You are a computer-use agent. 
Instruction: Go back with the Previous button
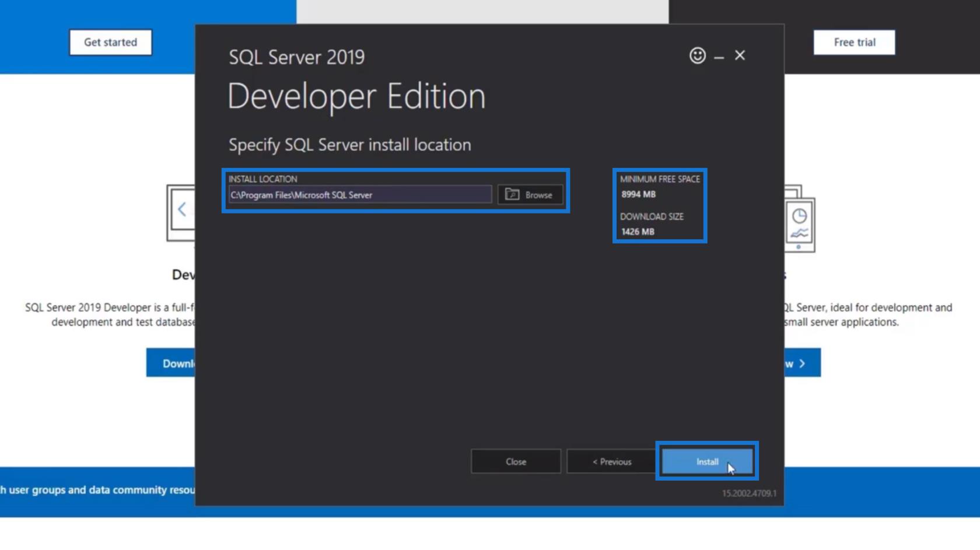611,461
